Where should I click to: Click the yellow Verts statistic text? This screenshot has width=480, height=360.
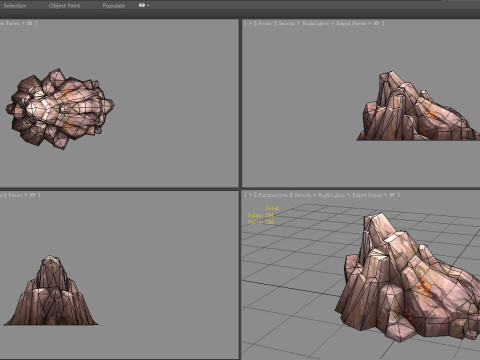point(261,222)
